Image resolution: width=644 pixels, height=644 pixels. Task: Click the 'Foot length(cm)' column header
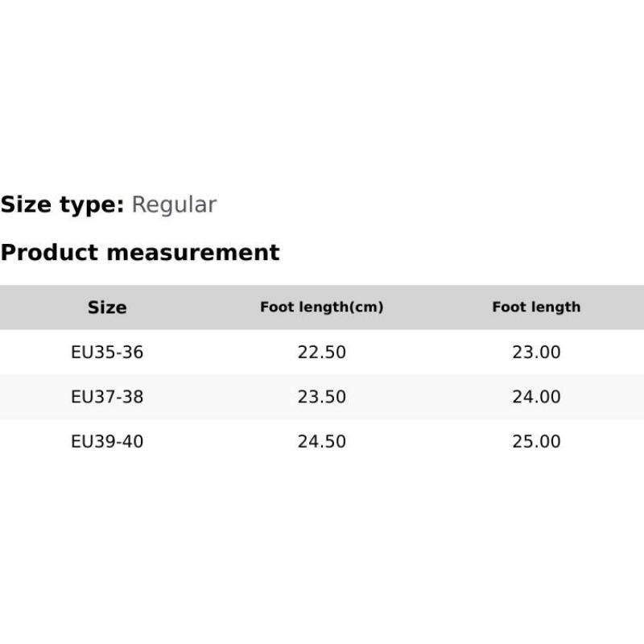(321, 307)
